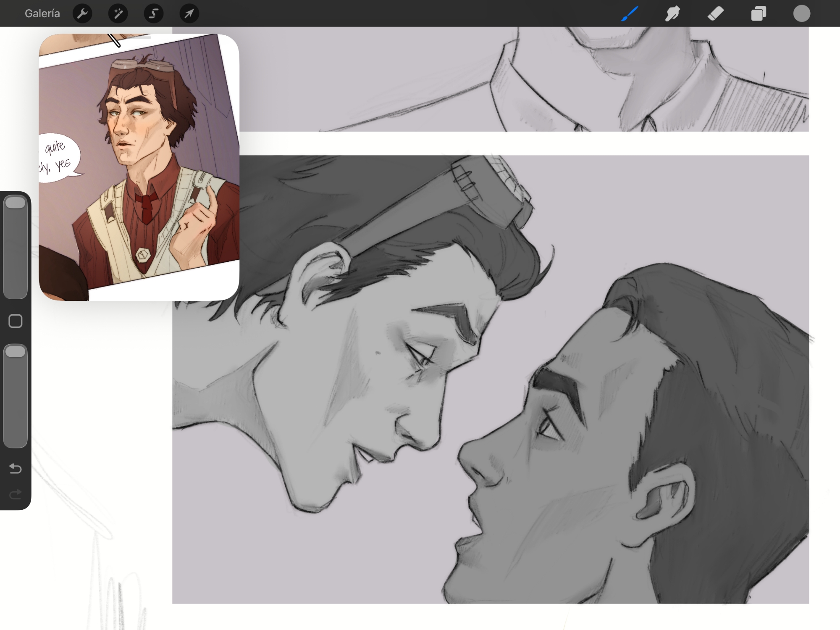The width and height of the screenshot is (840, 630).
Task: Tap the opacity slider handle
Action: coord(16,352)
